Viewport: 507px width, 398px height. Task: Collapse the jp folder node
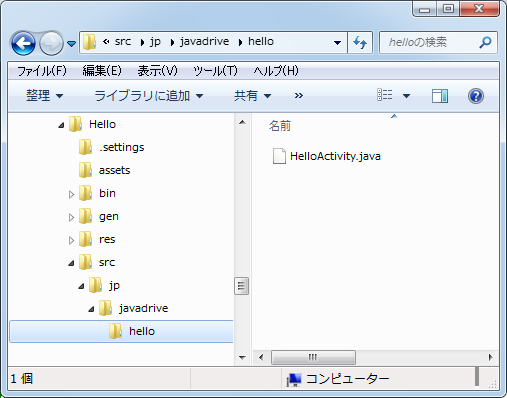81,286
